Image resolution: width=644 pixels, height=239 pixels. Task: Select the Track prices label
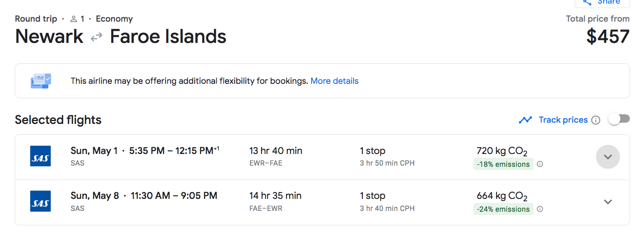[563, 120]
